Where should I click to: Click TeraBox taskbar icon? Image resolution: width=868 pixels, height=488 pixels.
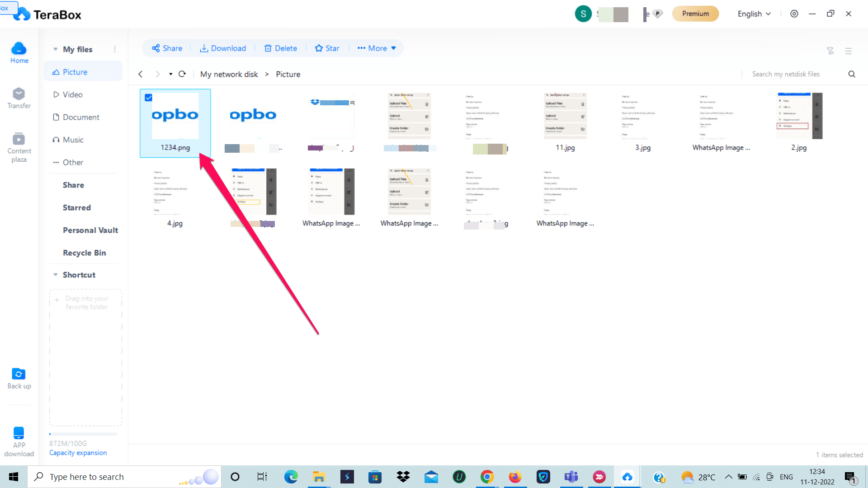[628, 477]
